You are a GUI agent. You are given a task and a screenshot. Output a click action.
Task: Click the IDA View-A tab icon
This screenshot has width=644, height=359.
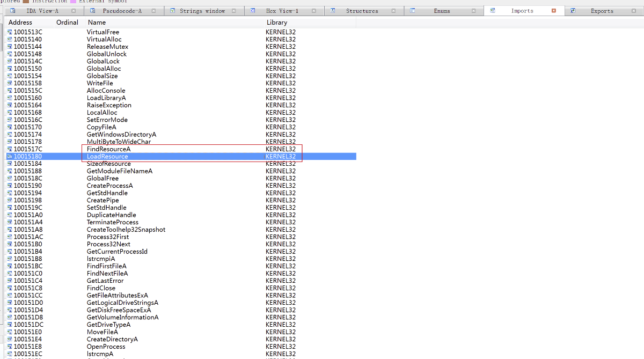click(12, 11)
